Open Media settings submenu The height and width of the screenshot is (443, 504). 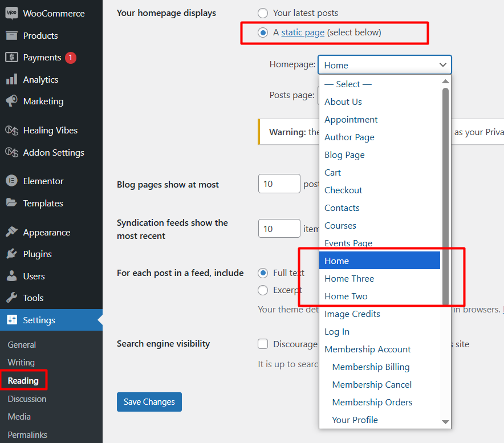19,417
